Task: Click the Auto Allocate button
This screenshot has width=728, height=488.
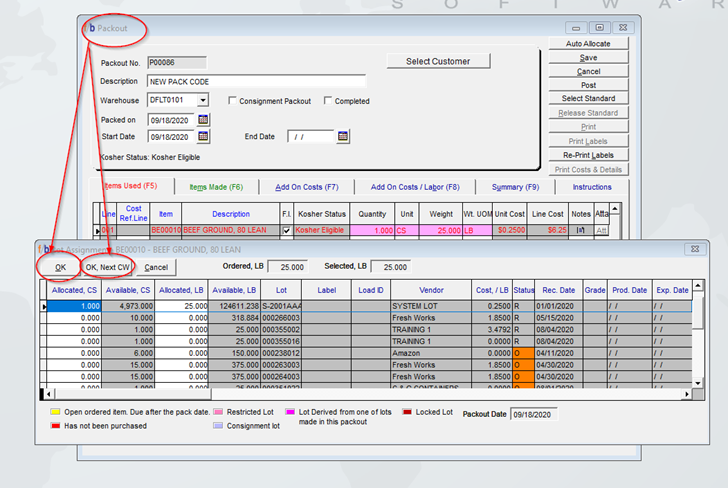Action: (588, 44)
